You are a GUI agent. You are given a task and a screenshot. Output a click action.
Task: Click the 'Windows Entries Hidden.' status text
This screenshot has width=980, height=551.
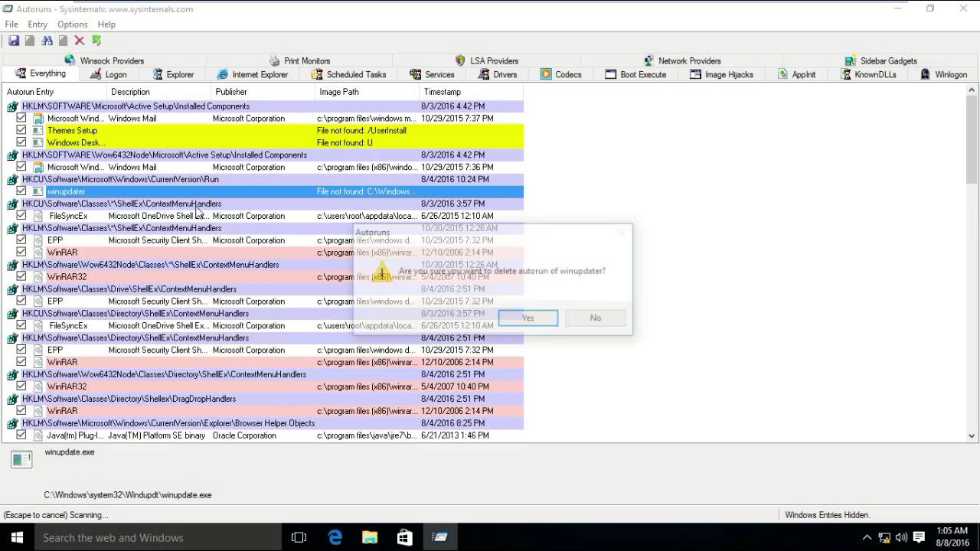pos(827,515)
